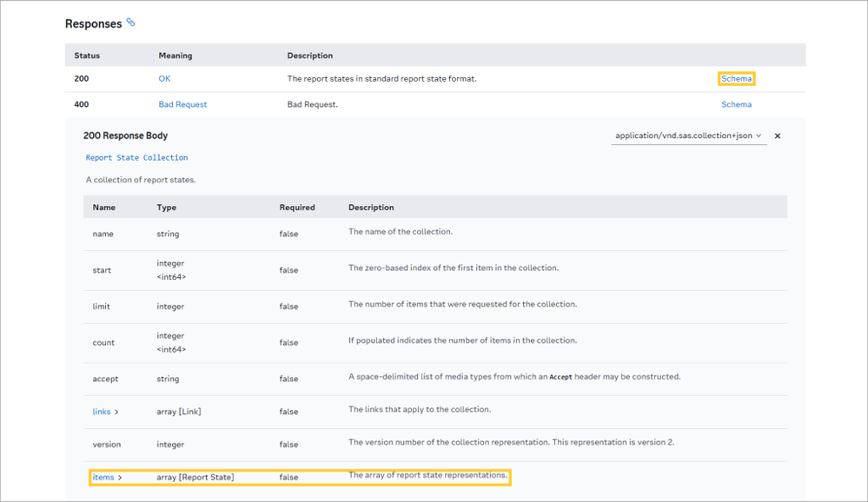
Task: Close the 200 Response Body panel
Action: click(778, 136)
